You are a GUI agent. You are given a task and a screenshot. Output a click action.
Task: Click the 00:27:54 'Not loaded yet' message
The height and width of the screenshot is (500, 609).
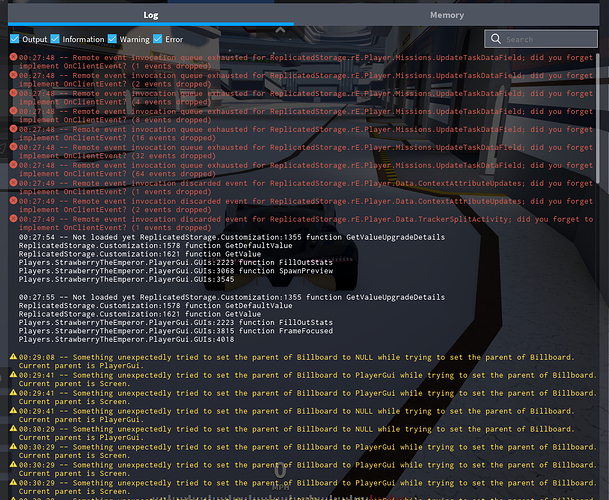coord(231,237)
